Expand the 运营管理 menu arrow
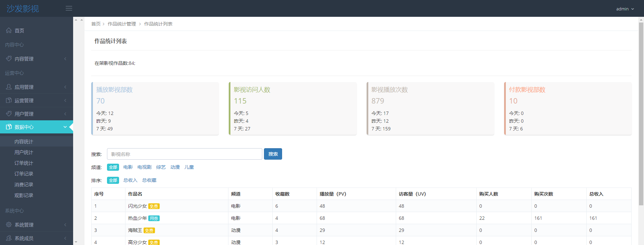This screenshot has width=644, height=245. click(x=65, y=100)
